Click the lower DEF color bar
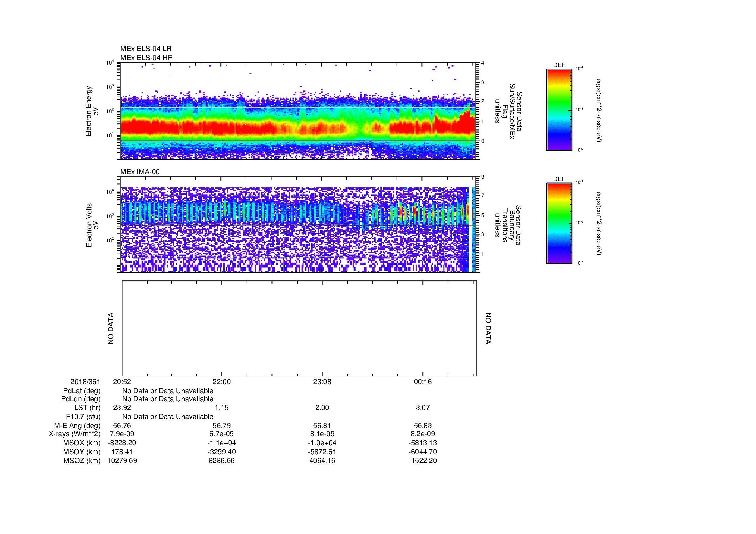This screenshot has width=756, height=534. coord(559,224)
